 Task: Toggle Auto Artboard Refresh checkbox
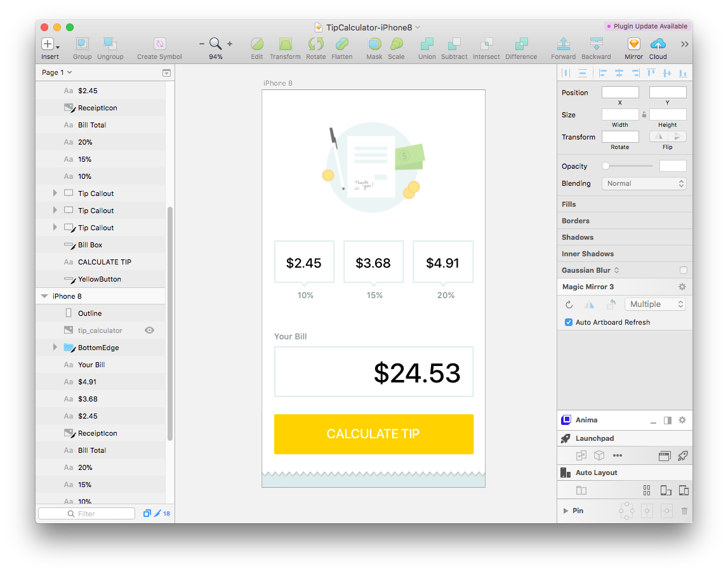coord(568,322)
